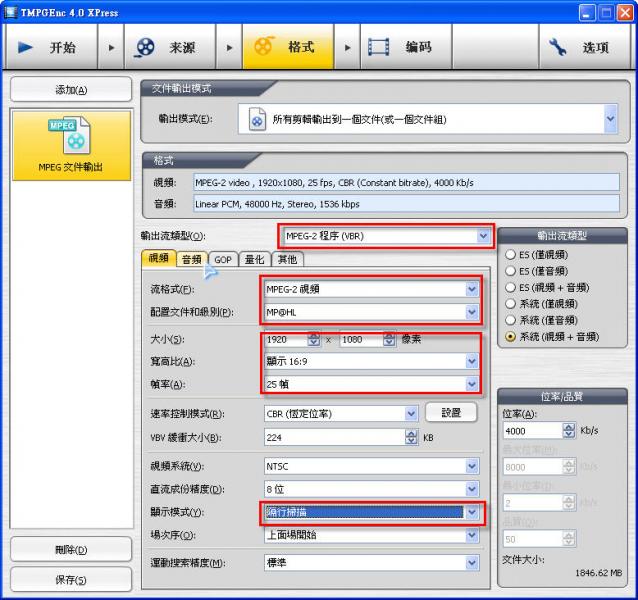Click the output mode file icon
This screenshot has height=600, width=638.
pos(257,119)
